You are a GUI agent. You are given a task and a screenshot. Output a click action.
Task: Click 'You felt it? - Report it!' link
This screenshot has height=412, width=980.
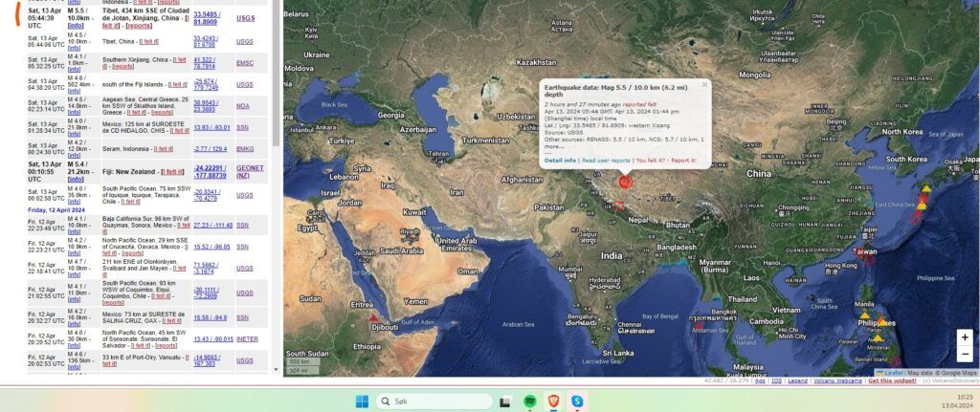point(666,161)
